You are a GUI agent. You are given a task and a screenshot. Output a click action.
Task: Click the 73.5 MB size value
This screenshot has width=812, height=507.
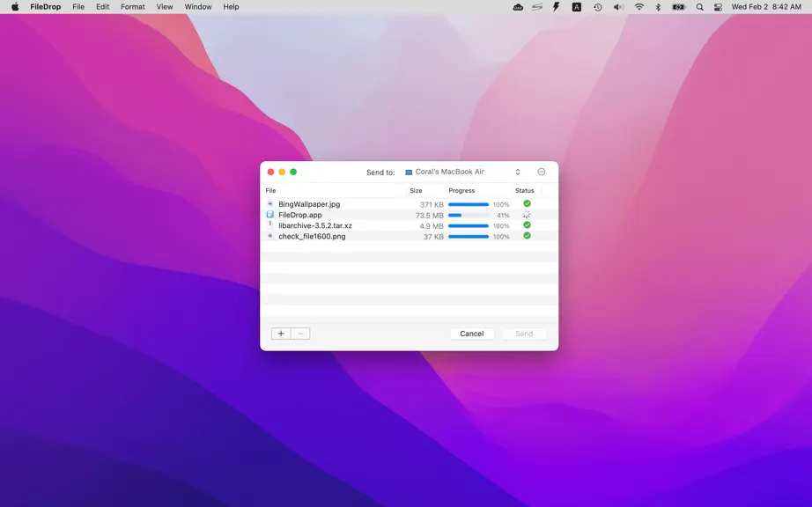(429, 216)
